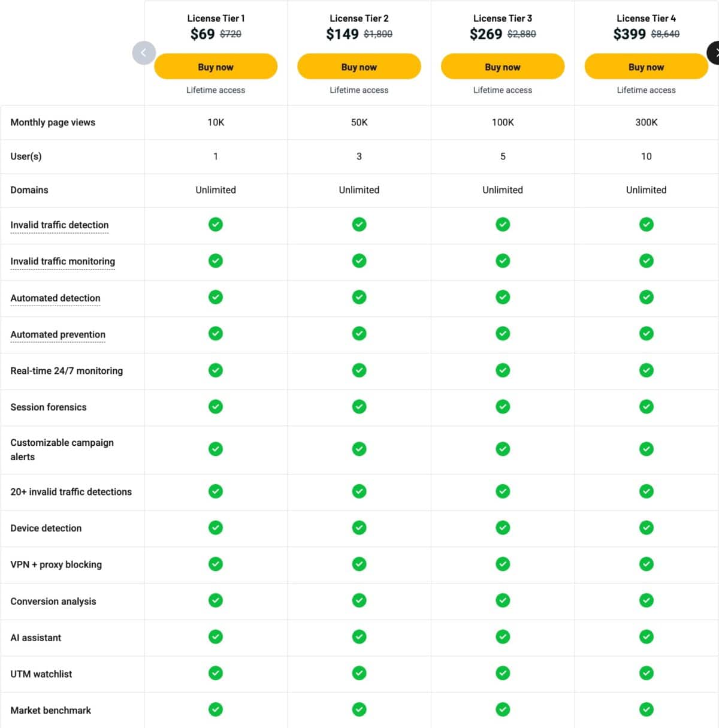Click the License Tier 4 heading
The image size is (719, 728).
[x=646, y=19]
